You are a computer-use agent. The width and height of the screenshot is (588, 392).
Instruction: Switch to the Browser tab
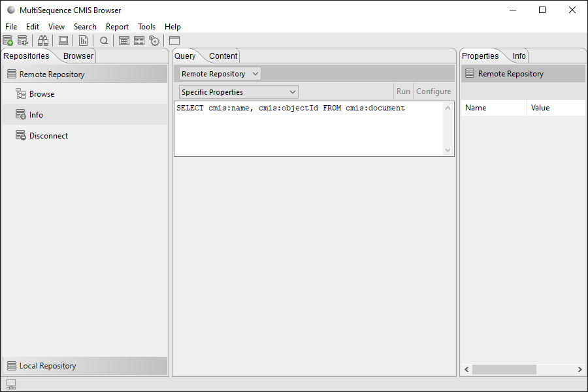[78, 56]
